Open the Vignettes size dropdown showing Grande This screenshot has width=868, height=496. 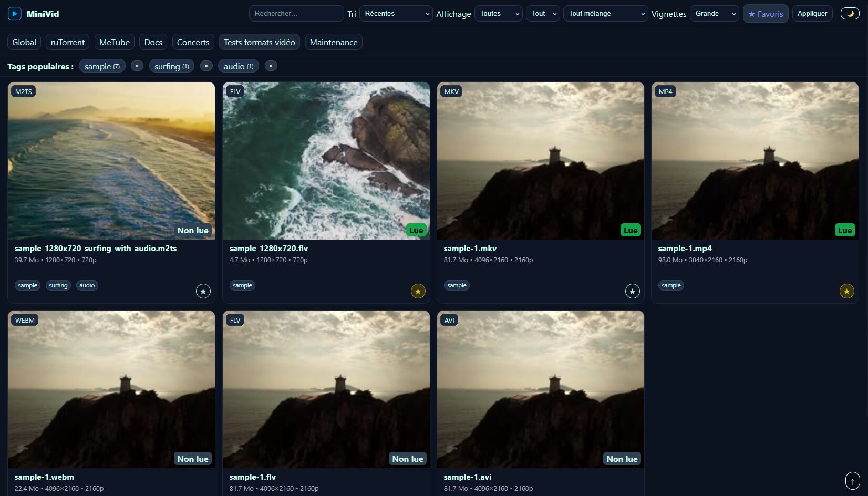point(715,14)
